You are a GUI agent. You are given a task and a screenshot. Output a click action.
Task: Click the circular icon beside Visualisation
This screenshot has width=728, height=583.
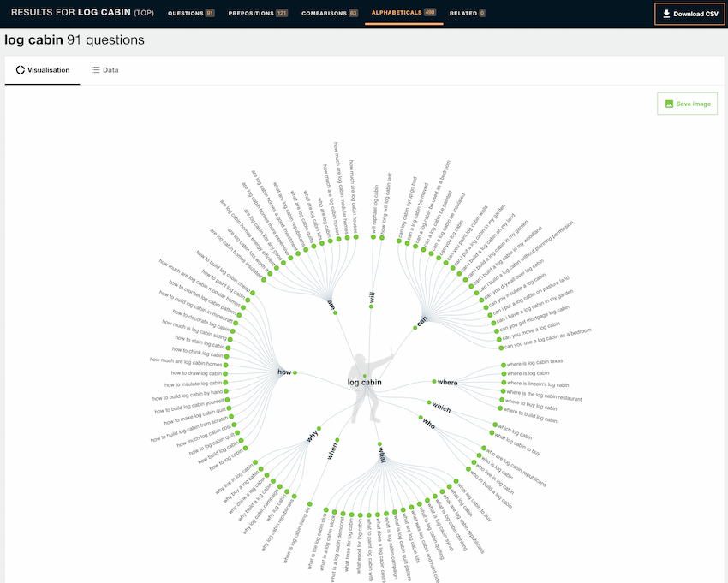coord(21,69)
